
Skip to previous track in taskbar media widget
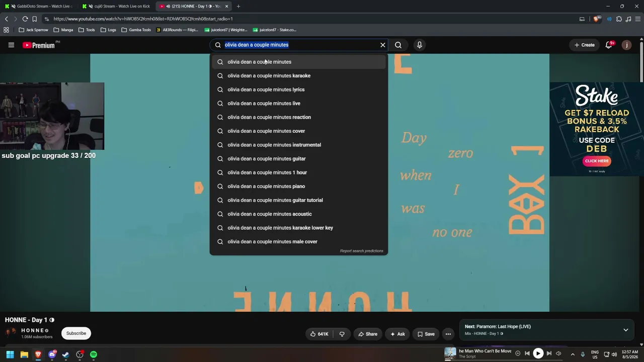527,353
